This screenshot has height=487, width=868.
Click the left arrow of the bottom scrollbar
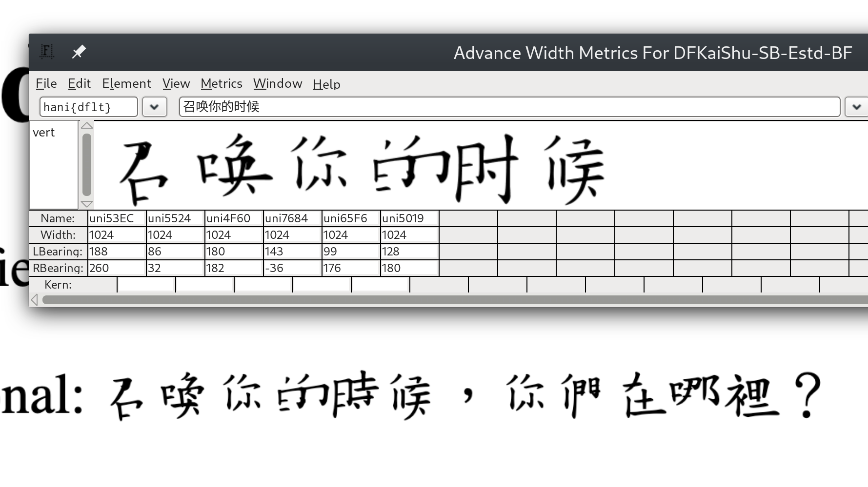coord(34,300)
